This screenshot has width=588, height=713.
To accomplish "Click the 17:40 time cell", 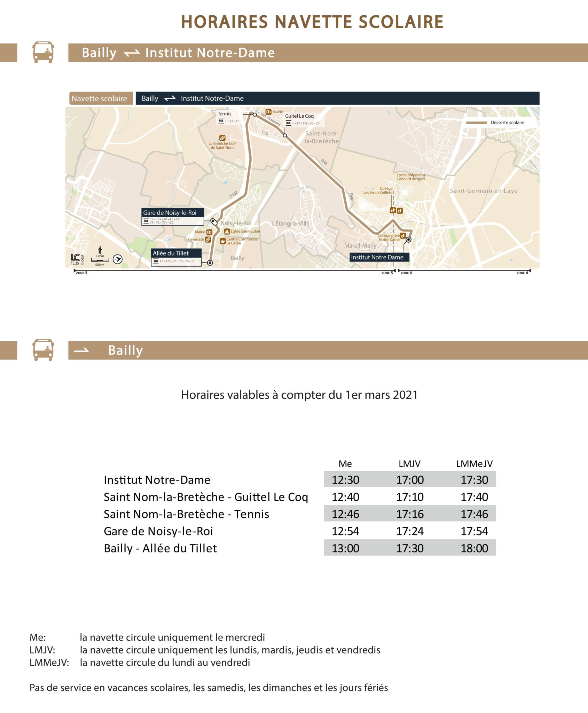I will [x=475, y=497].
